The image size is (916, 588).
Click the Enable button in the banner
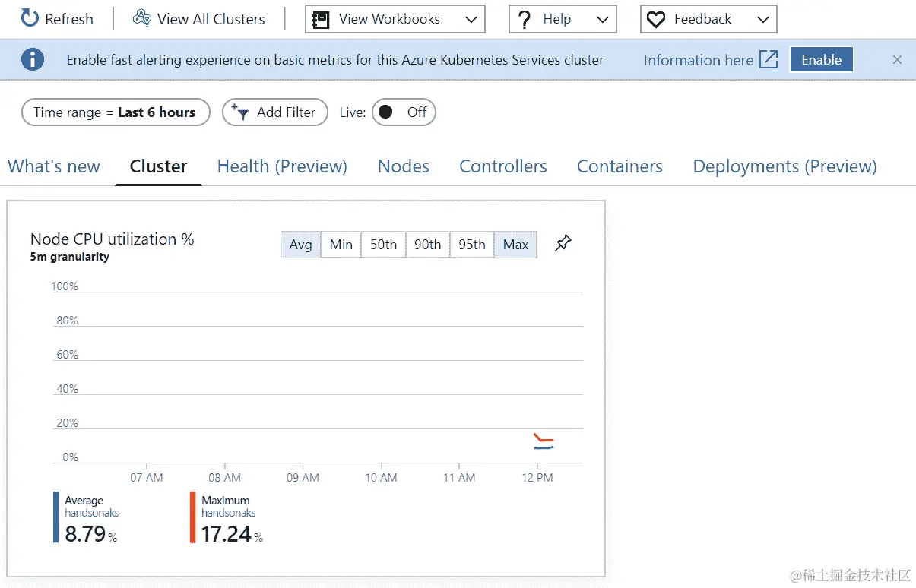821,59
